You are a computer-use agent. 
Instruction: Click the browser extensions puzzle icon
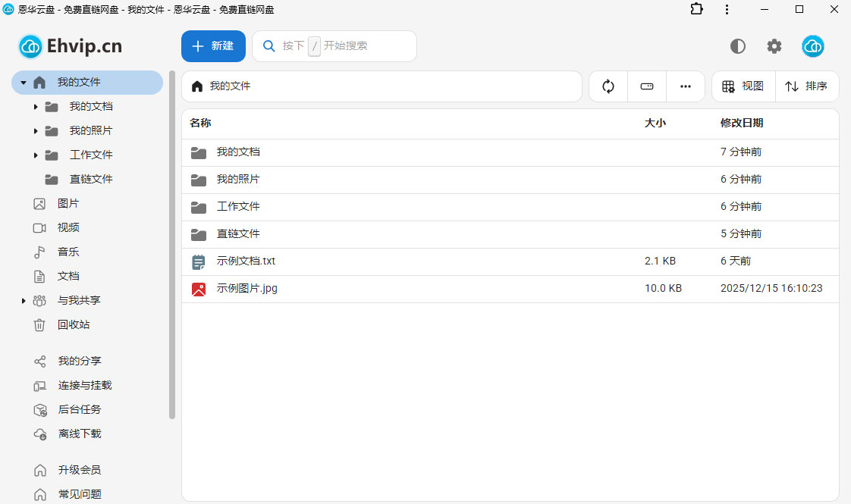click(x=696, y=9)
